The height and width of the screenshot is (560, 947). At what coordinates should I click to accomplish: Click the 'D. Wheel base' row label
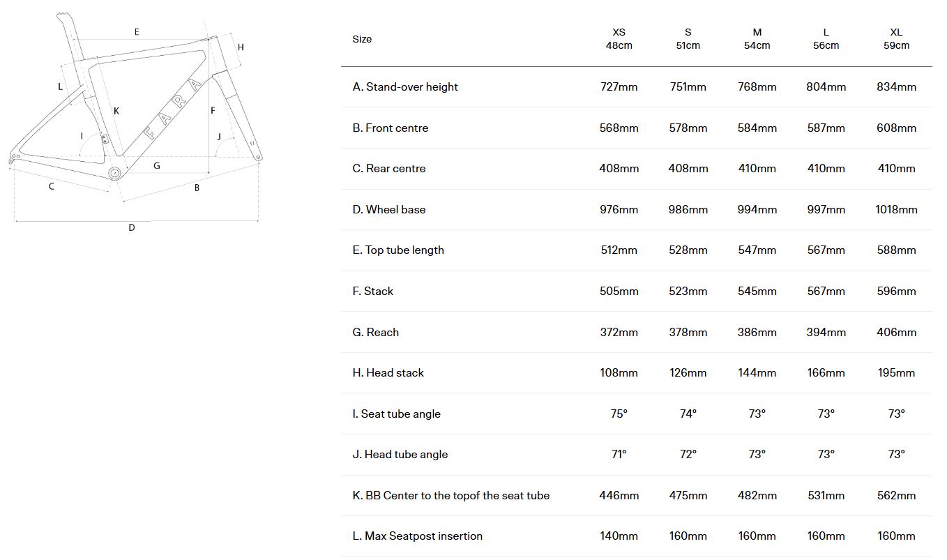pos(389,209)
